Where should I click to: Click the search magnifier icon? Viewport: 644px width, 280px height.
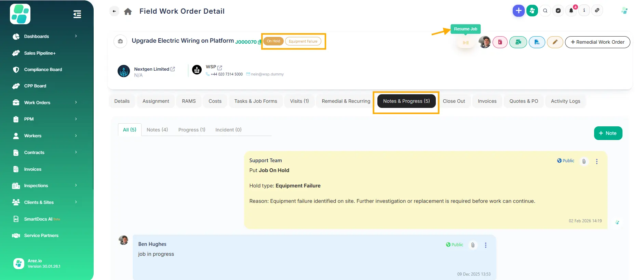tap(545, 11)
